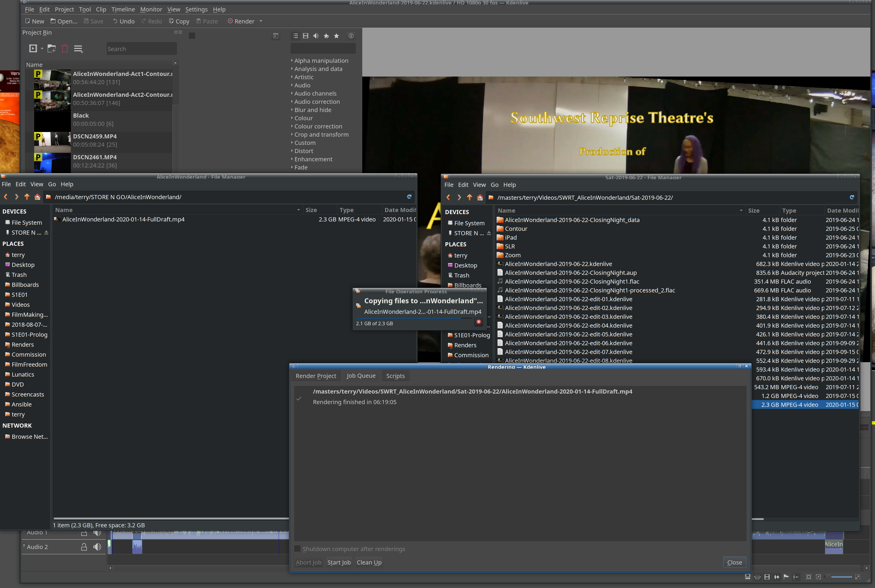Lock the Audio 2 track
875x588 pixels.
pyautogui.click(x=84, y=547)
